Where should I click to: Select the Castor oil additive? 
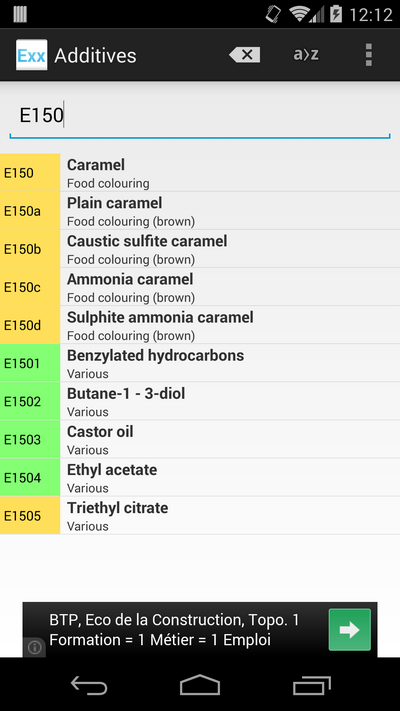pyautogui.click(x=200, y=439)
